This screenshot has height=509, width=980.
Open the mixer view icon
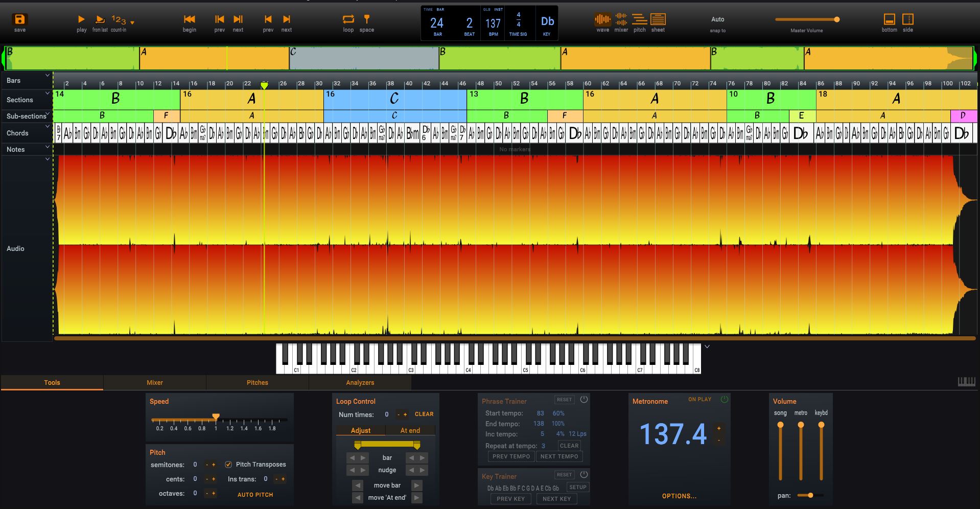(621, 19)
